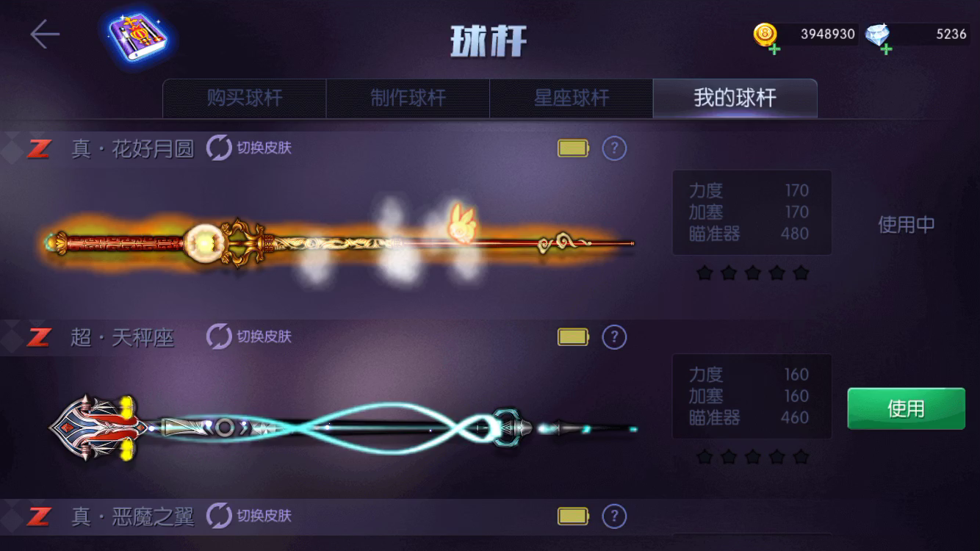Open the 制作球杆 tab
Screen dimensions: 980x551
coord(408,98)
